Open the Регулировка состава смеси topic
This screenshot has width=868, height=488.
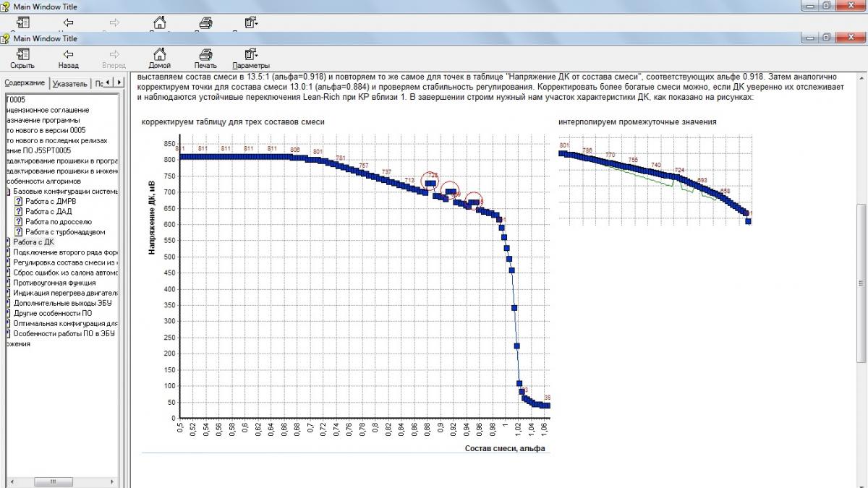coord(65,262)
